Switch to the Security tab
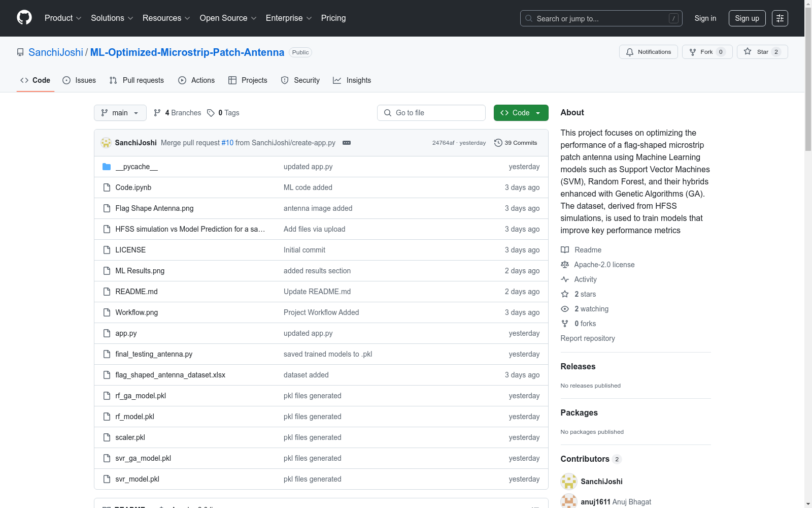The image size is (812, 508). click(300, 80)
